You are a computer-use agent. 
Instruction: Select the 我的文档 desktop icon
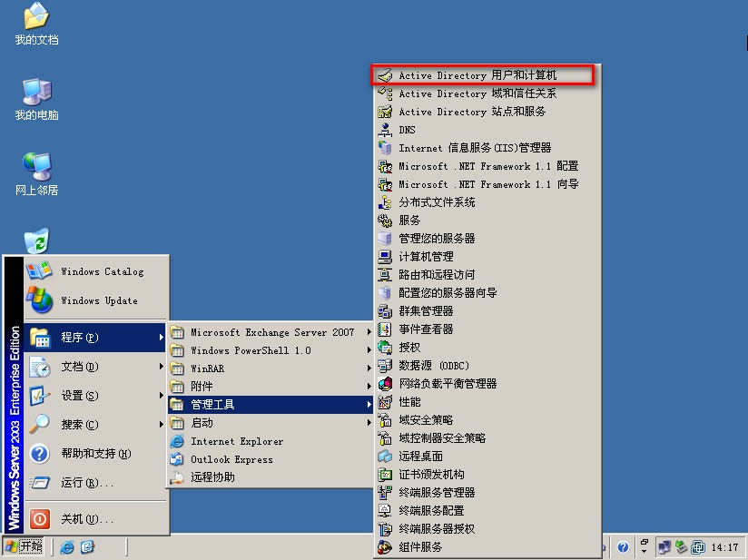[x=36, y=24]
